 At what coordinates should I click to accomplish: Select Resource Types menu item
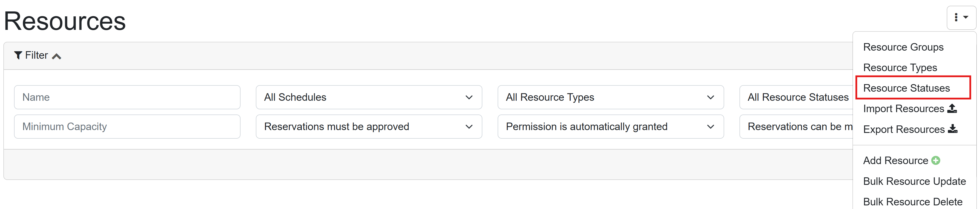(900, 68)
